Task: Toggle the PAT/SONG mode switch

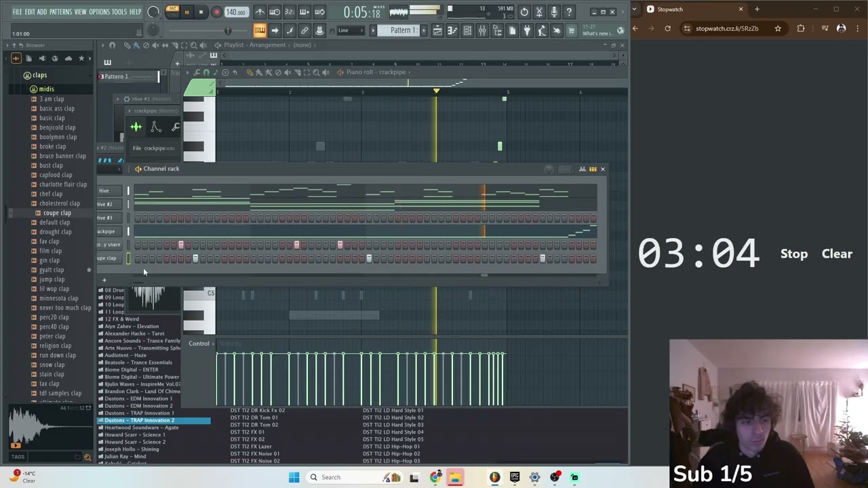Action: tap(172, 12)
